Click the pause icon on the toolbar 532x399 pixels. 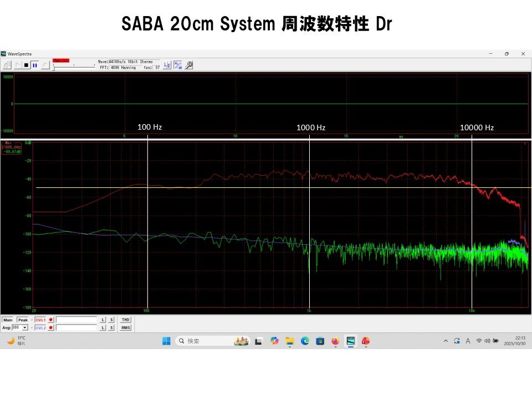pos(35,64)
